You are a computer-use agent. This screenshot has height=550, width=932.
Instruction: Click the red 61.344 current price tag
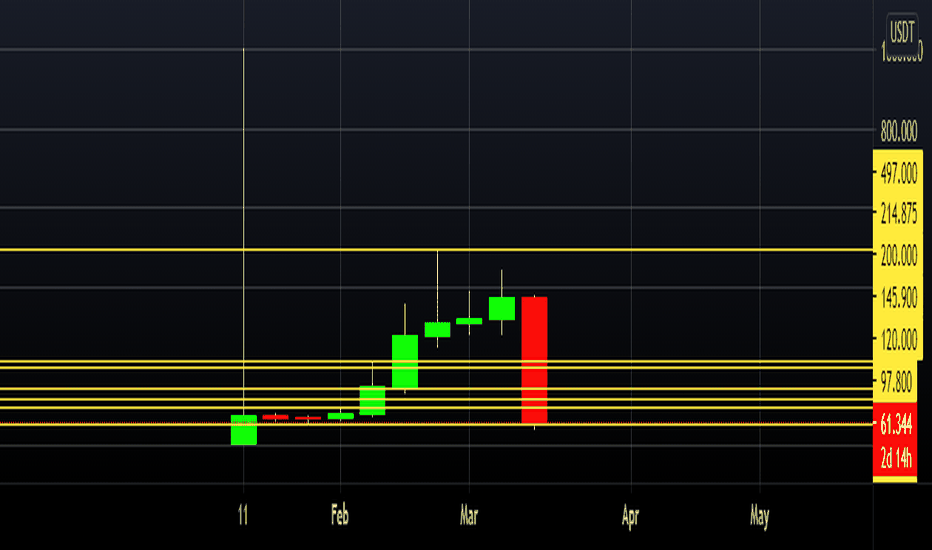(x=895, y=425)
